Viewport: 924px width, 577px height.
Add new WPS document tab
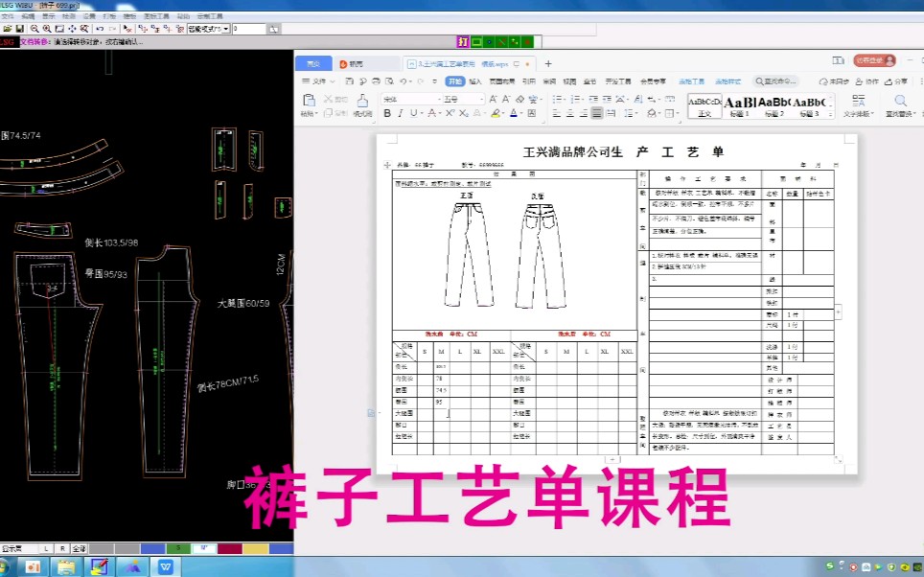548,63
